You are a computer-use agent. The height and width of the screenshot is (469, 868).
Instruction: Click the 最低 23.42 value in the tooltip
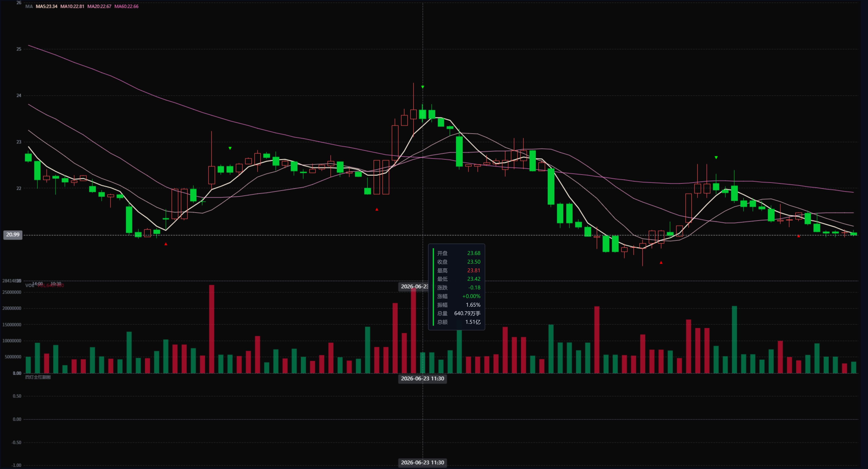coord(474,279)
